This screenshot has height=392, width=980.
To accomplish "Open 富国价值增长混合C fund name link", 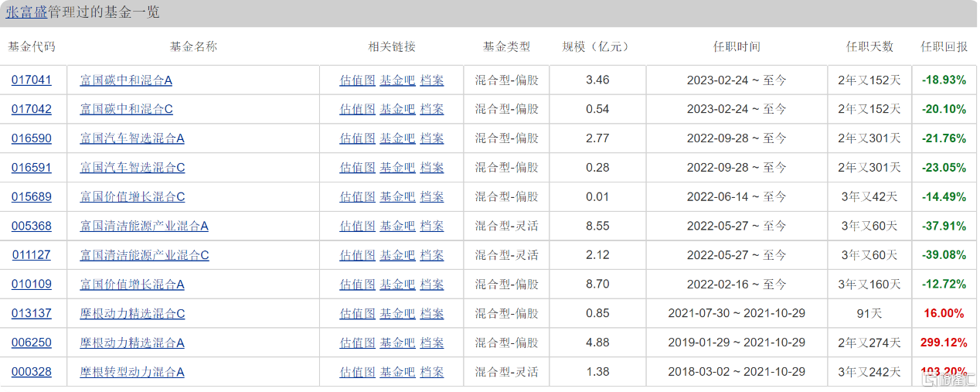I will click(x=132, y=197).
